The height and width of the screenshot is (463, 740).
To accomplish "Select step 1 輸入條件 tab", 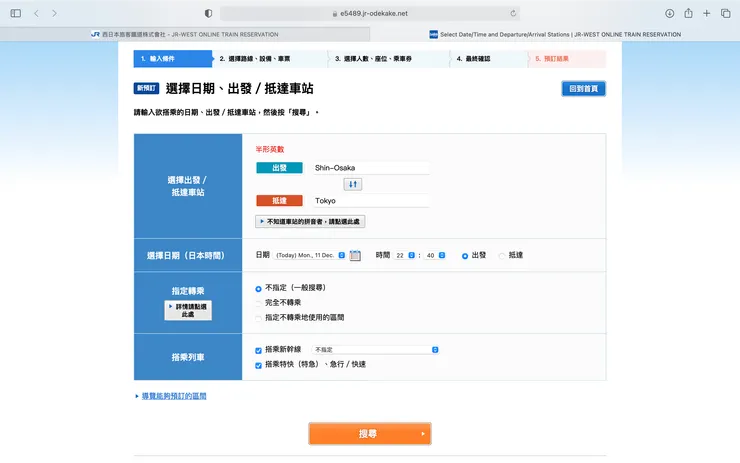I will click(173, 59).
